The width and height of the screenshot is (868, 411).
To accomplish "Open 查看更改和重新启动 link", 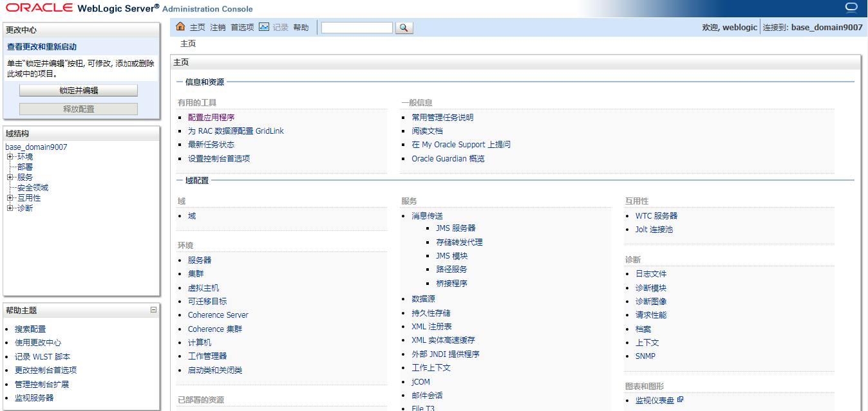I will [42, 47].
